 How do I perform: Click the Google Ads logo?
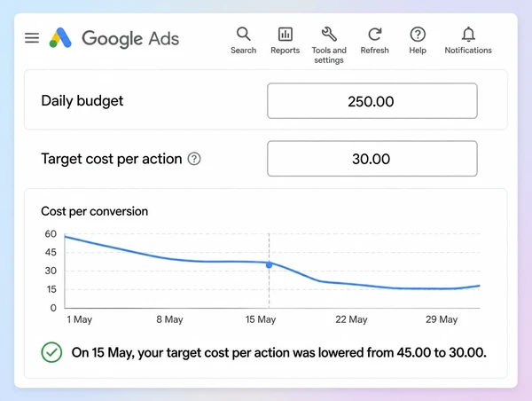pos(60,37)
